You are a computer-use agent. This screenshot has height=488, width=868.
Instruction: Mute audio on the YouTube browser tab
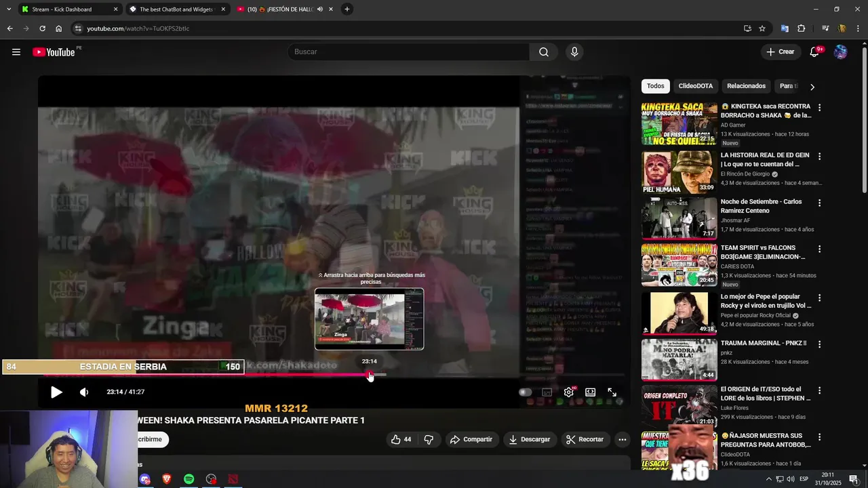click(320, 9)
